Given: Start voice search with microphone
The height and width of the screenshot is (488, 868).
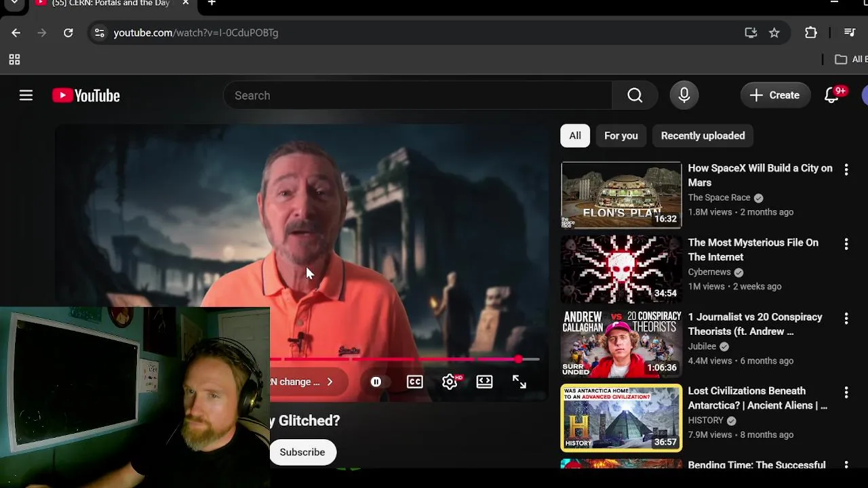Looking at the screenshot, I should tap(684, 96).
